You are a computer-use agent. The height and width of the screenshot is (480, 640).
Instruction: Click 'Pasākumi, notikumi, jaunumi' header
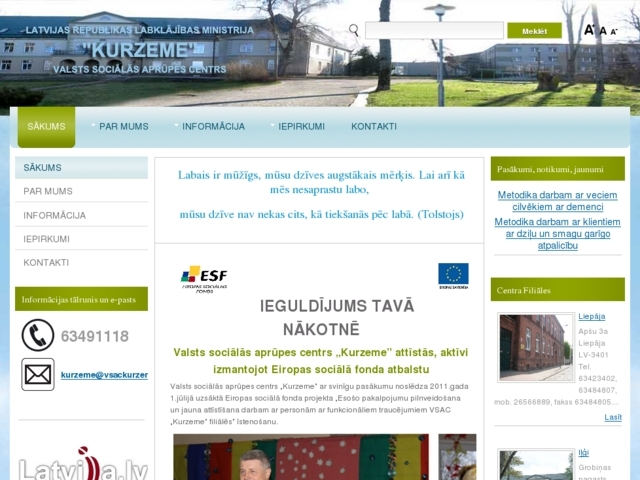click(x=558, y=169)
